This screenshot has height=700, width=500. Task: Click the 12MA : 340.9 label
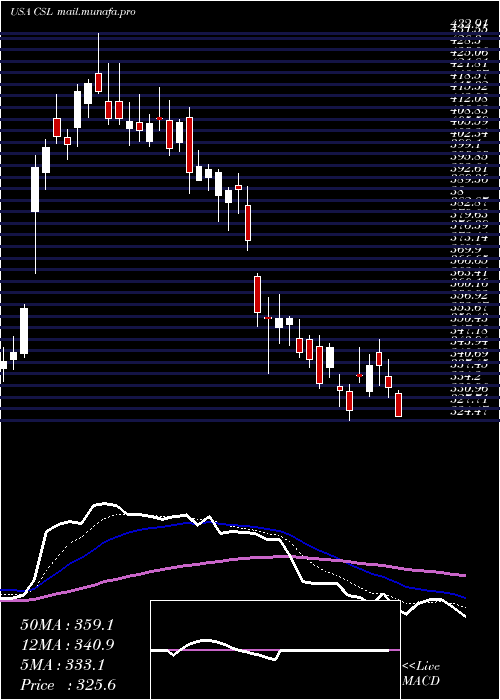point(67,645)
